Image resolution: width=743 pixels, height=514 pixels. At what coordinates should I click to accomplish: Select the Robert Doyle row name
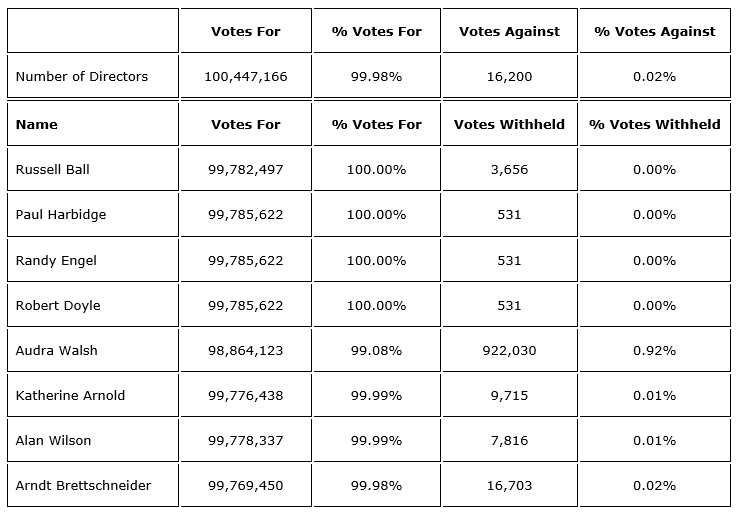pyautogui.click(x=58, y=306)
